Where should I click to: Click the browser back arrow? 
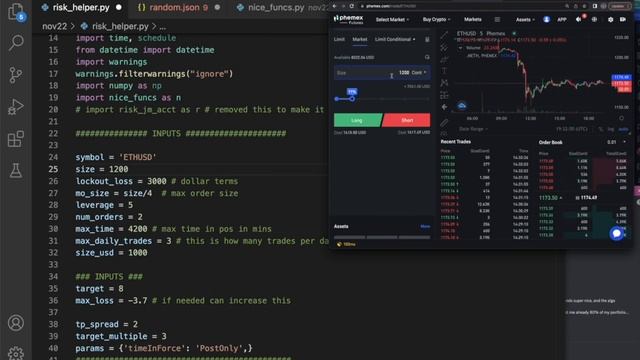tap(334, 6)
